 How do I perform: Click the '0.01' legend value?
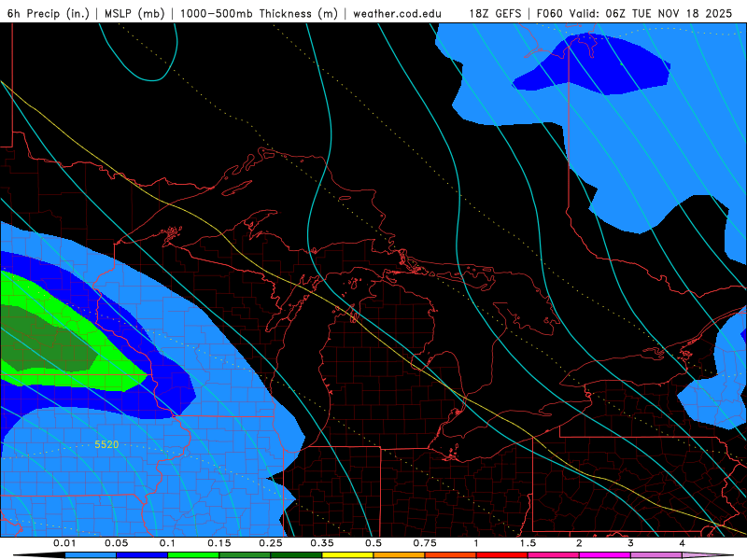(x=64, y=543)
